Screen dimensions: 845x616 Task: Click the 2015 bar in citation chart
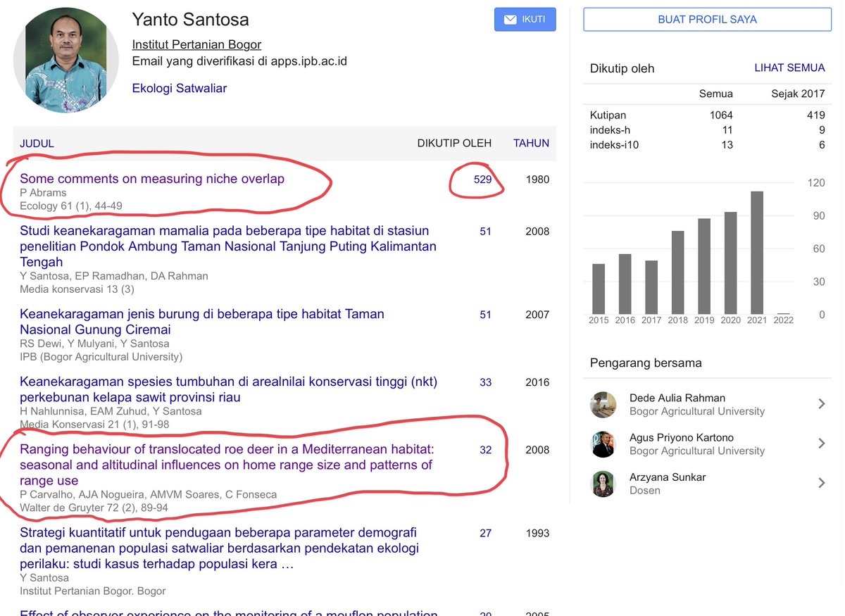click(599, 289)
